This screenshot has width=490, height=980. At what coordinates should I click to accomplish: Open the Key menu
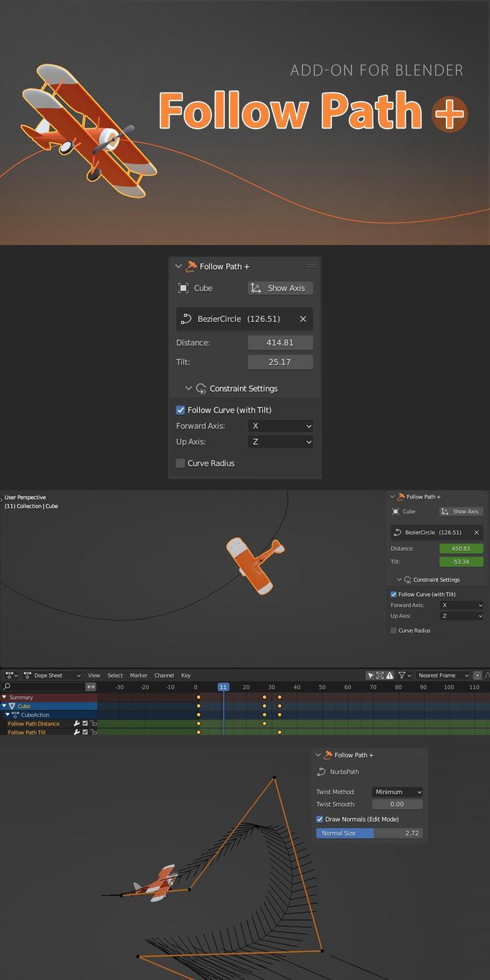click(186, 675)
